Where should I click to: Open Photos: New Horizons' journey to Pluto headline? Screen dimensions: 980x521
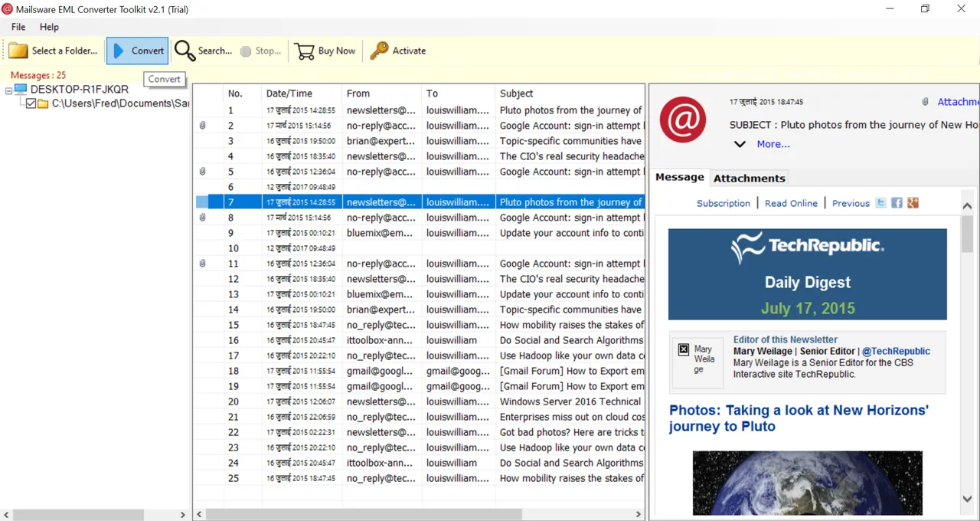(x=799, y=418)
